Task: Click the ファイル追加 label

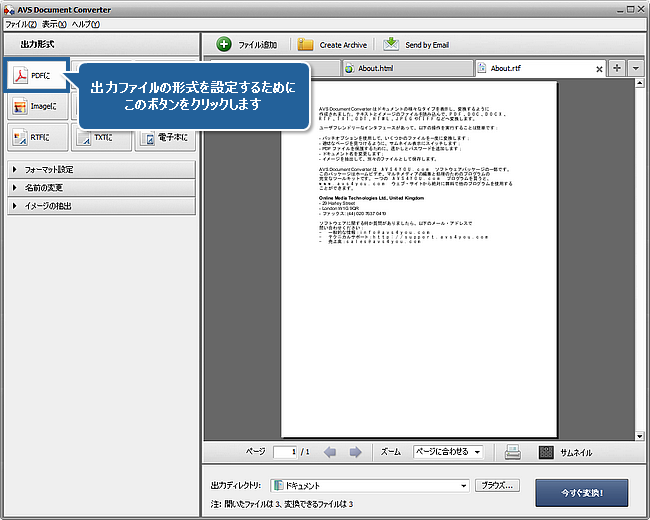Action: 257,45
